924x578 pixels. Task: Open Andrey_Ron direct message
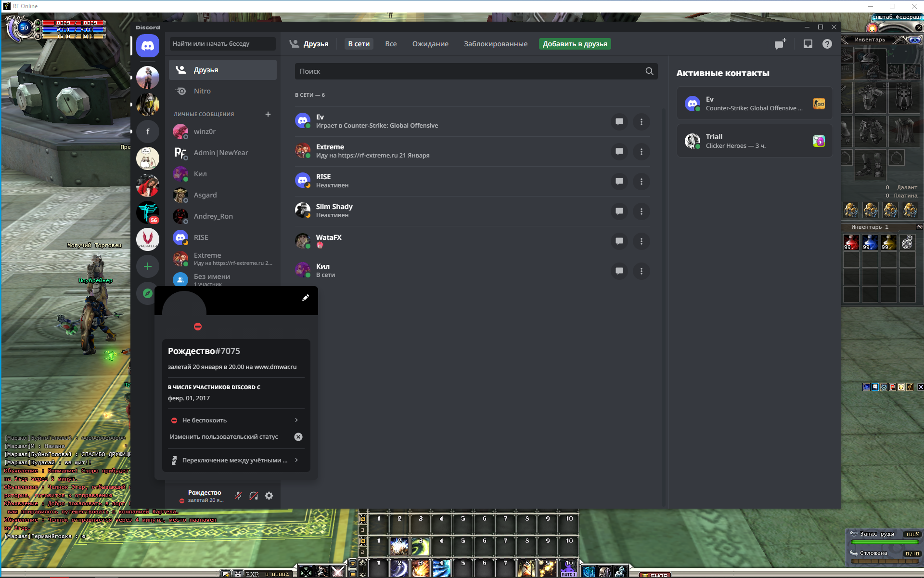pos(223,216)
